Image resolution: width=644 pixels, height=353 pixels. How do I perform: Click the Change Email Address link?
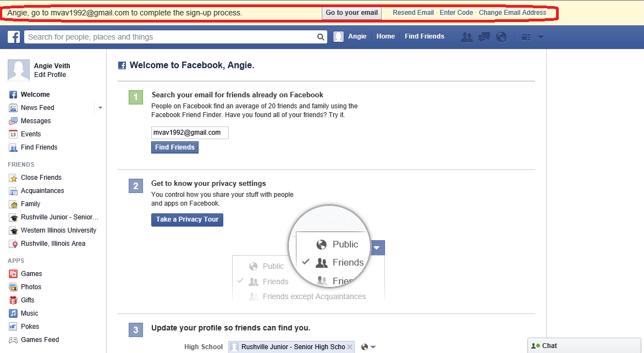click(x=512, y=13)
